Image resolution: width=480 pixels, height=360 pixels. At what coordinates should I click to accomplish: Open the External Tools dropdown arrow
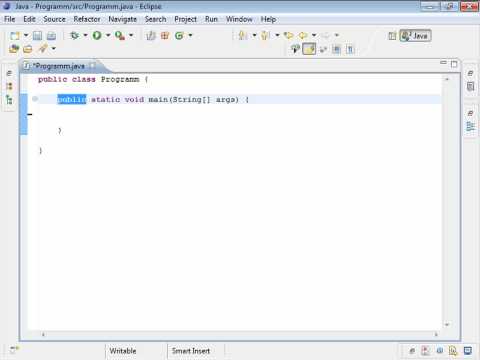click(x=131, y=35)
